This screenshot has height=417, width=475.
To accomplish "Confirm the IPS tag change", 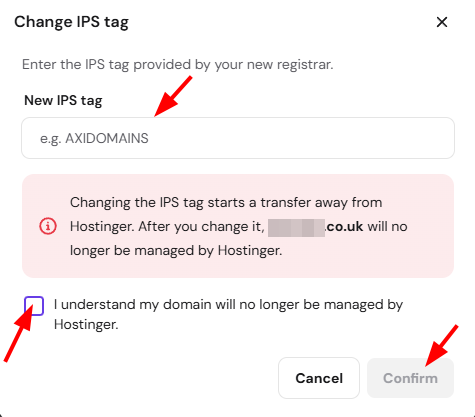I will pyautogui.click(x=410, y=378).
